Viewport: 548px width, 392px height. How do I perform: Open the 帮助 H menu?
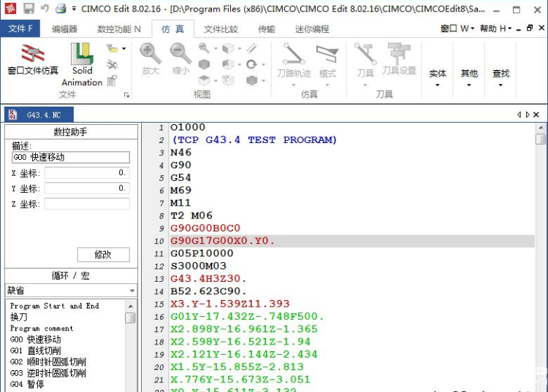coord(495,28)
